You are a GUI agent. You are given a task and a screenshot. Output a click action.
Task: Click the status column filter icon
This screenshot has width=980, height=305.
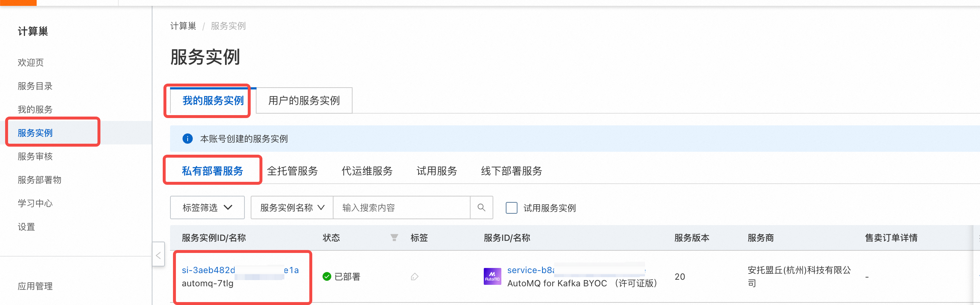394,238
